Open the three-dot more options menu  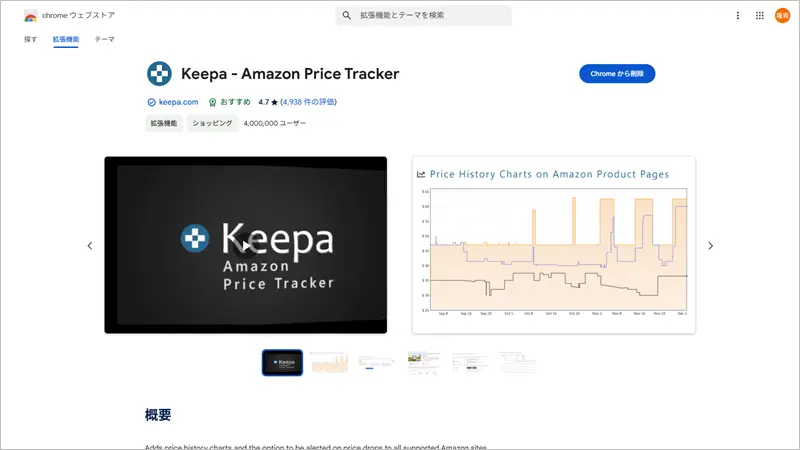pyautogui.click(x=737, y=15)
